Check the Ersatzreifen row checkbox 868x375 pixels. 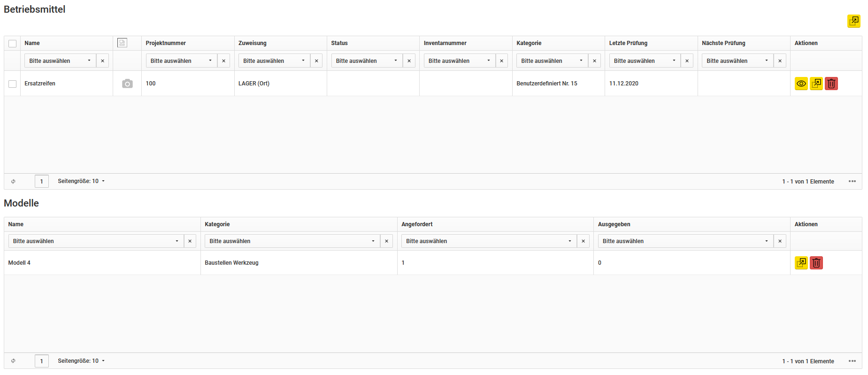coord(13,84)
